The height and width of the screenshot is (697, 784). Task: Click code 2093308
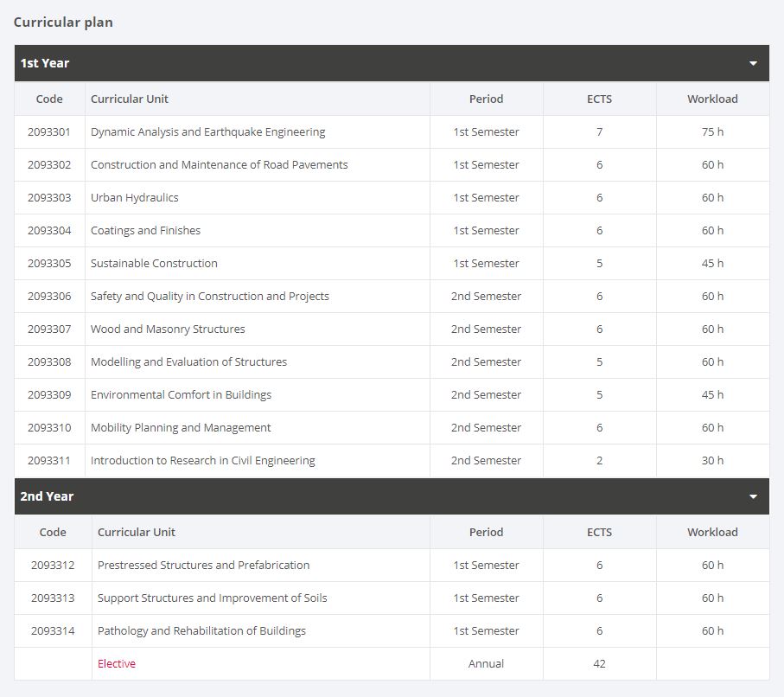click(49, 361)
